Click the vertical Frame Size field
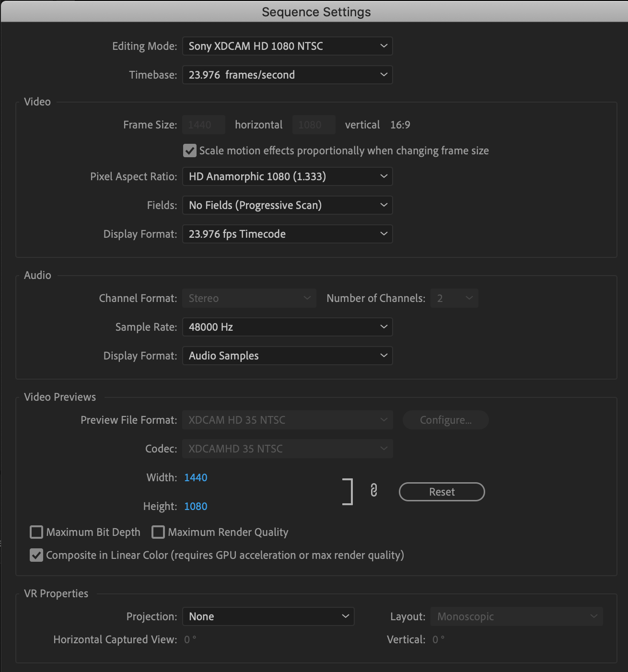Viewport: 628px width, 672px height. [314, 125]
